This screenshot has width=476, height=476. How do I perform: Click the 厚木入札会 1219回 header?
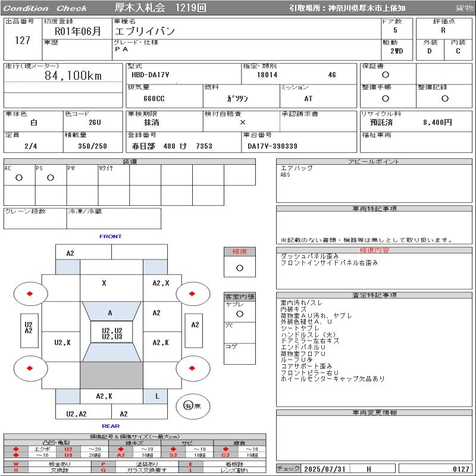160,8
